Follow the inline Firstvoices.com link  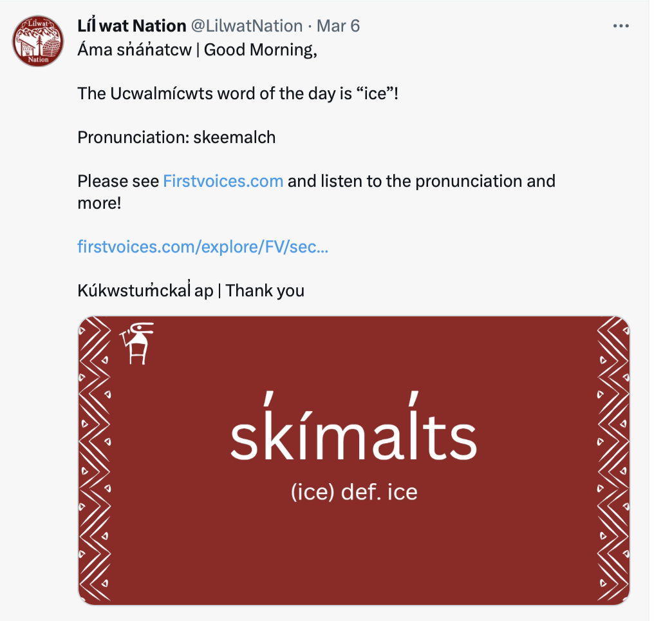pos(223,181)
